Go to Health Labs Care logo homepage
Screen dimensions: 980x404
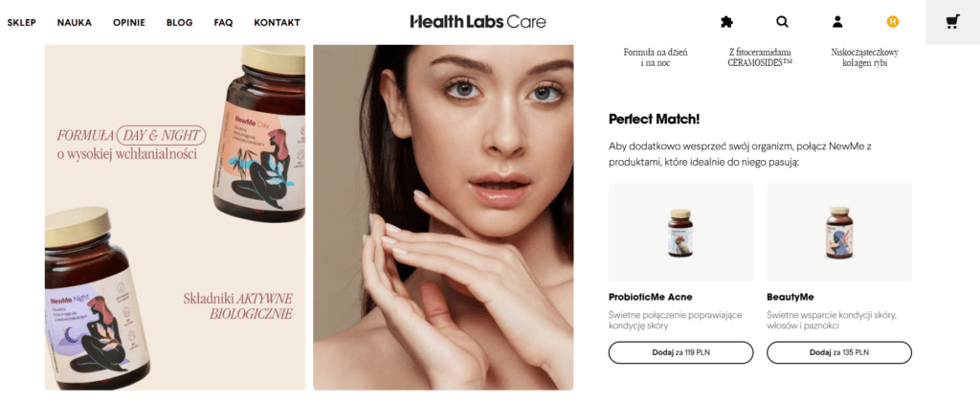pos(478,22)
